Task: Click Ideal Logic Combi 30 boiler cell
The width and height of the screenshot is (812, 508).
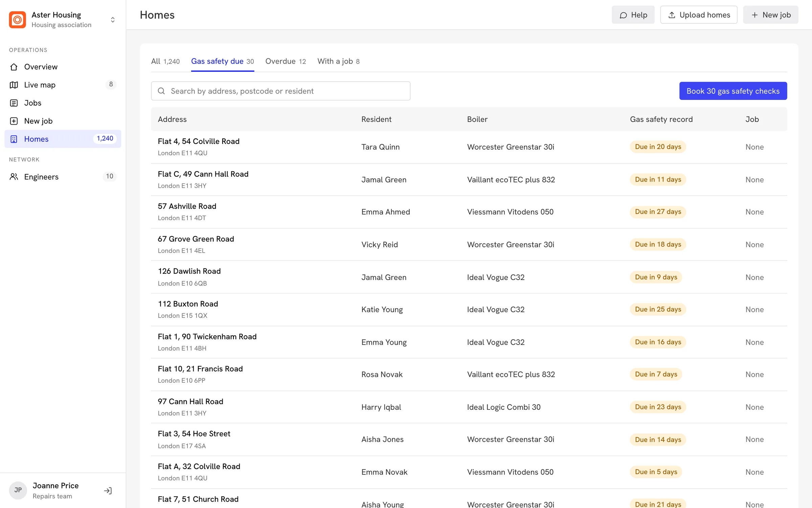Action: pyautogui.click(x=504, y=407)
